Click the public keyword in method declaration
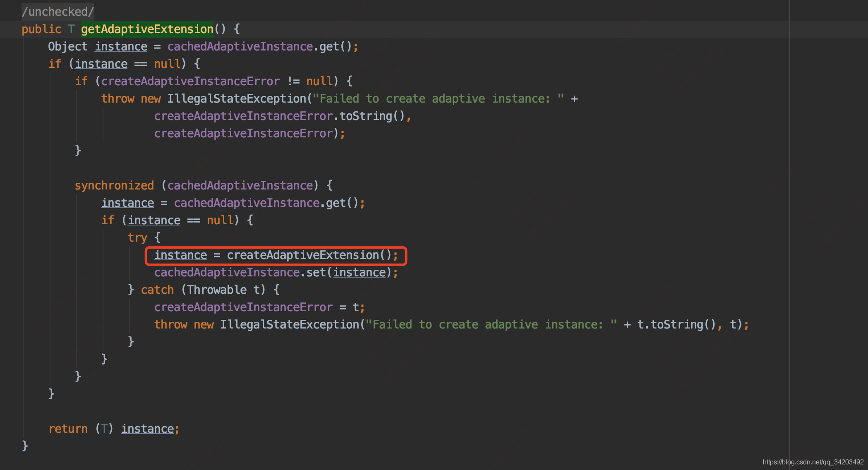This screenshot has height=470, width=868. 41,29
